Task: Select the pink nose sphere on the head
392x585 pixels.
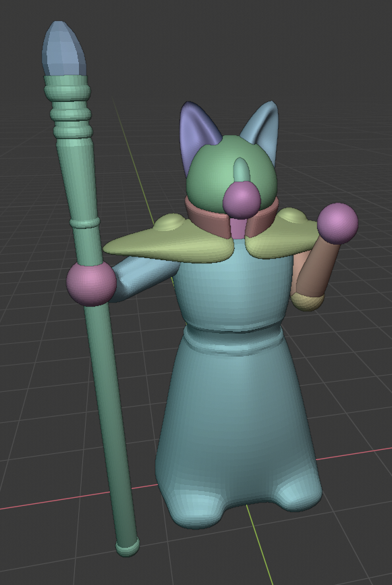Action: (242, 200)
